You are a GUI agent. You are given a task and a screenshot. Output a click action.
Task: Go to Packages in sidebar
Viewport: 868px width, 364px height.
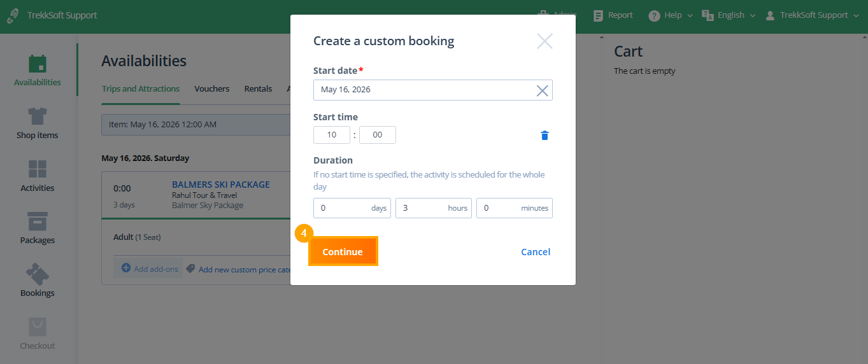point(38,221)
